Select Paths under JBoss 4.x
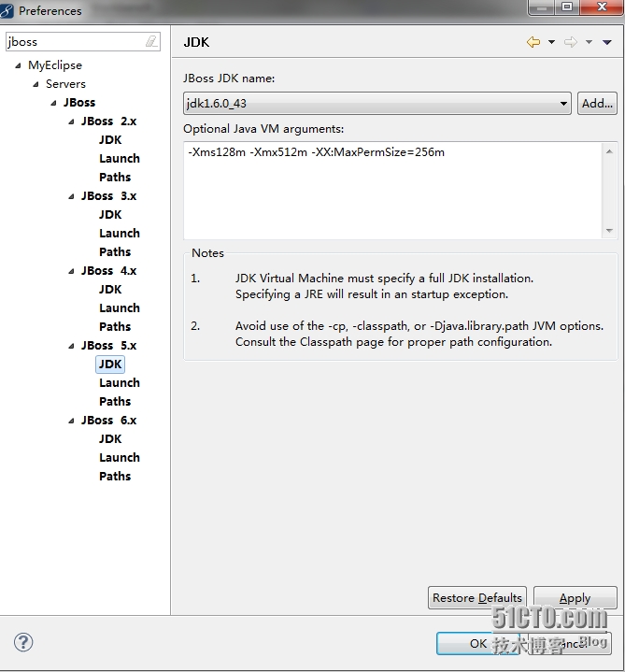 [115, 326]
